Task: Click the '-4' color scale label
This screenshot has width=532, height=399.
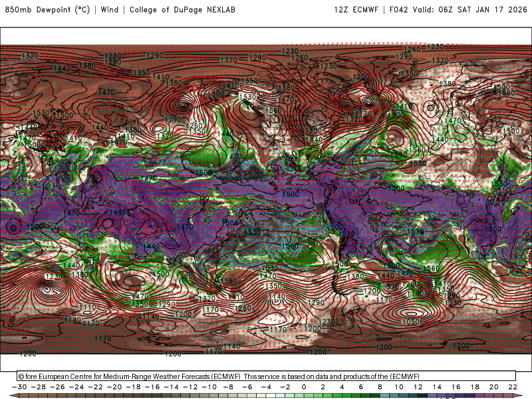Action: (x=267, y=387)
